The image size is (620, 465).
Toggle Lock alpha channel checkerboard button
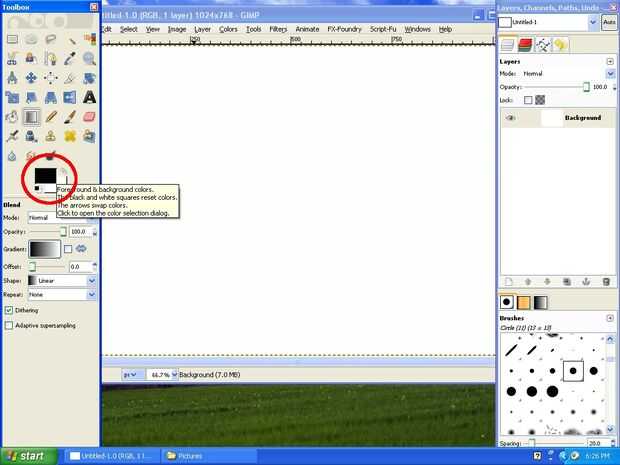[x=540, y=100]
